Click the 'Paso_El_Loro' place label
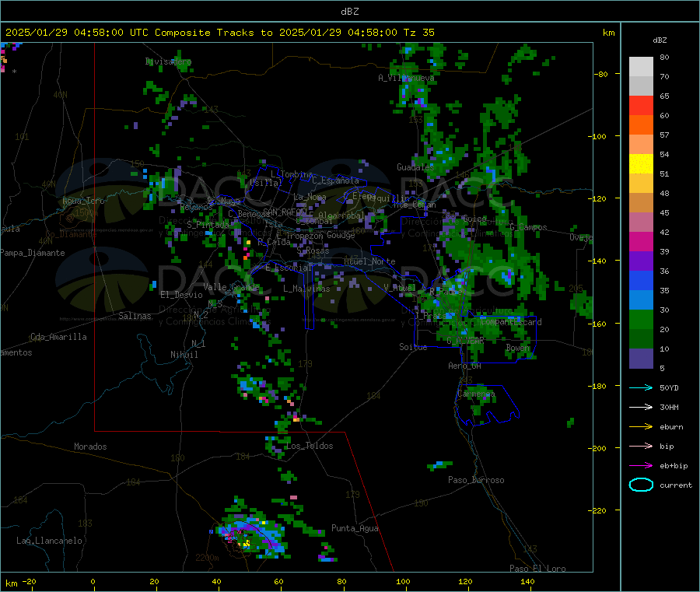Screen dimensions: 700x592 click(537, 569)
